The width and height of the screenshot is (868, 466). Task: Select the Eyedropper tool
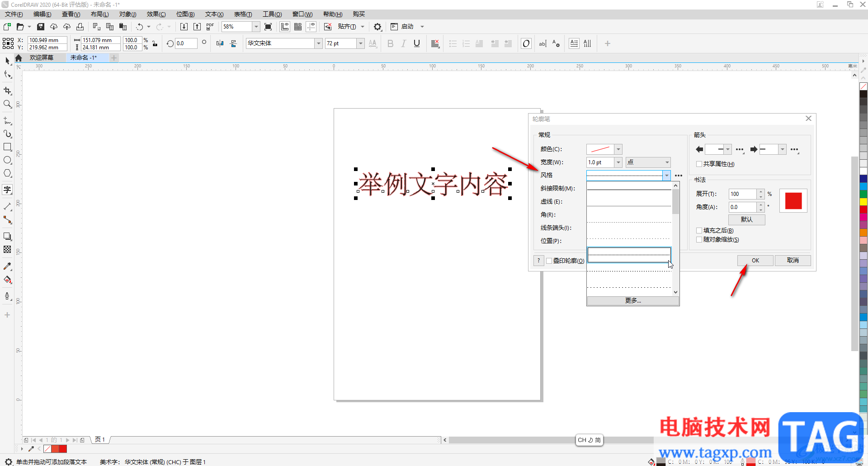coord(7,266)
